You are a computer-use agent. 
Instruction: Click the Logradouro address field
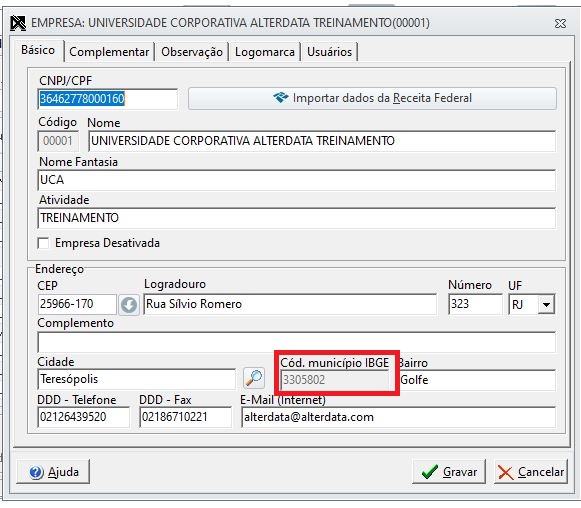(x=290, y=304)
